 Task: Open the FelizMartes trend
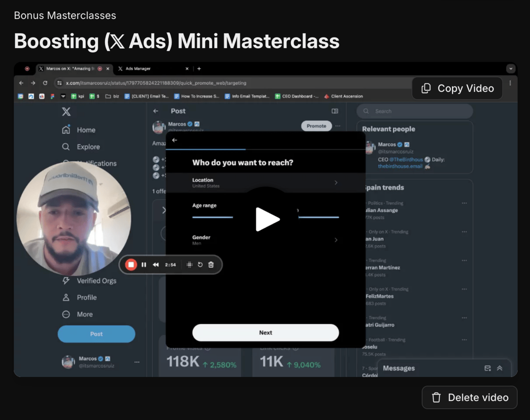(379, 296)
